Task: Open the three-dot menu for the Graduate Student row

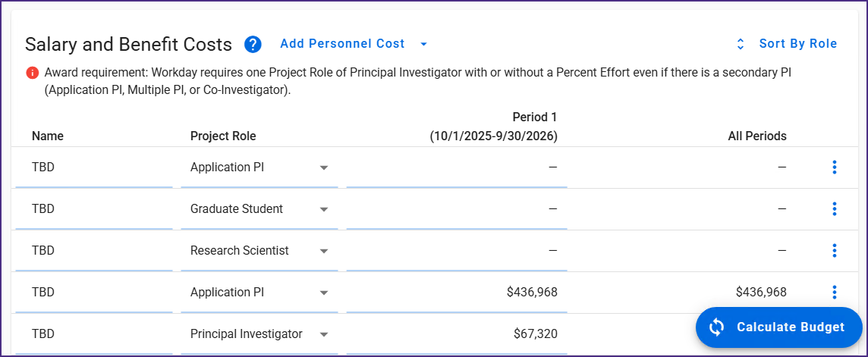Action: tap(834, 209)
